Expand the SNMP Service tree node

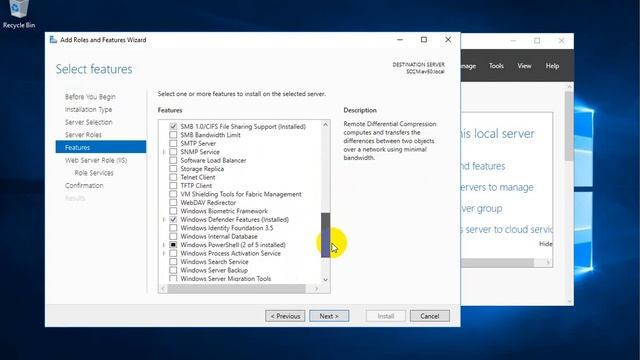click(x=164, y=152)
